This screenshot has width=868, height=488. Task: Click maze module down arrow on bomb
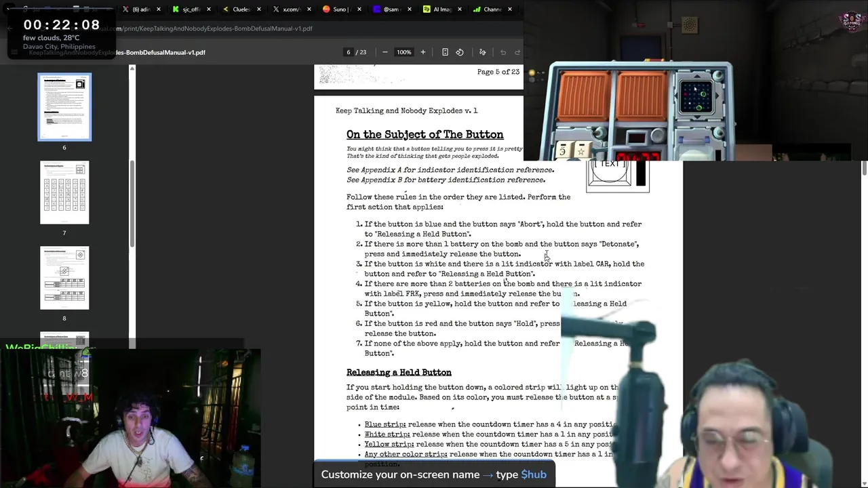tap(697, 117)
